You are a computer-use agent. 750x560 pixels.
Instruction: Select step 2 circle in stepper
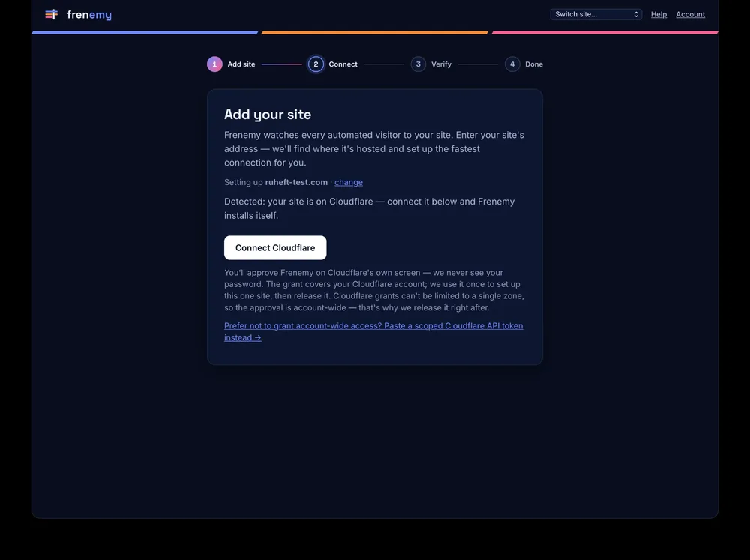click(316, 64)
